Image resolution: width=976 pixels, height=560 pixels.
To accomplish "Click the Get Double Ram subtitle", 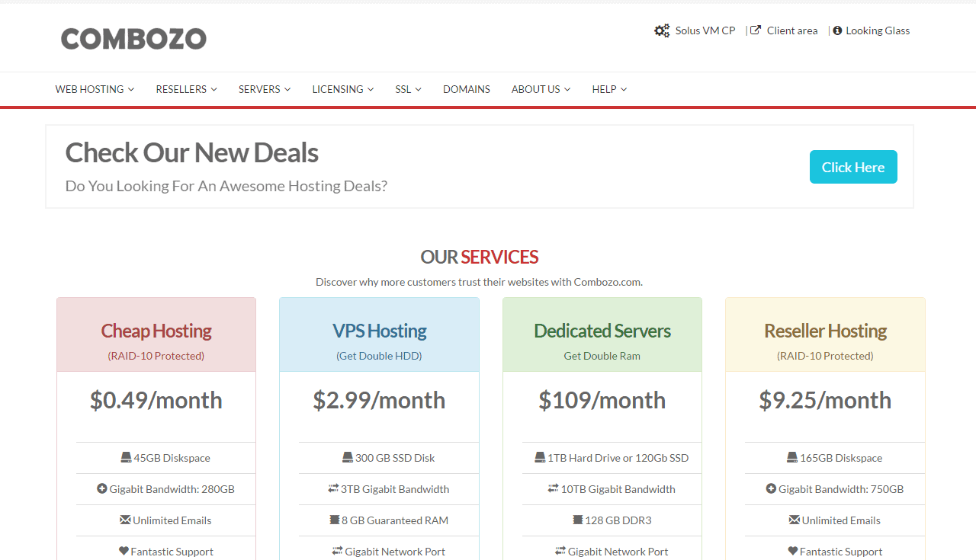I will [602, 356].
